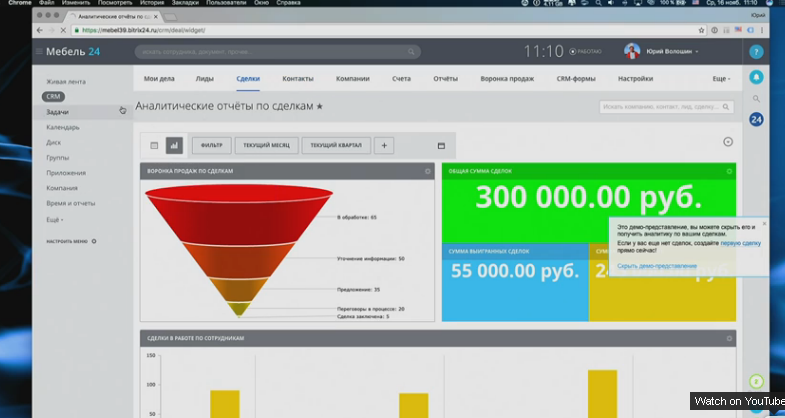Open the Счета tab

402,79
